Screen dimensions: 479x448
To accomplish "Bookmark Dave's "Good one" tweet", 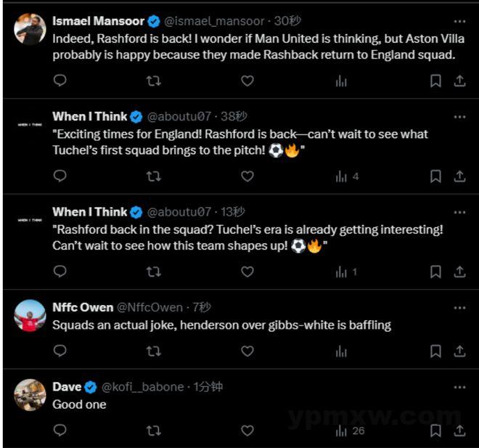I will coord(435,431).
